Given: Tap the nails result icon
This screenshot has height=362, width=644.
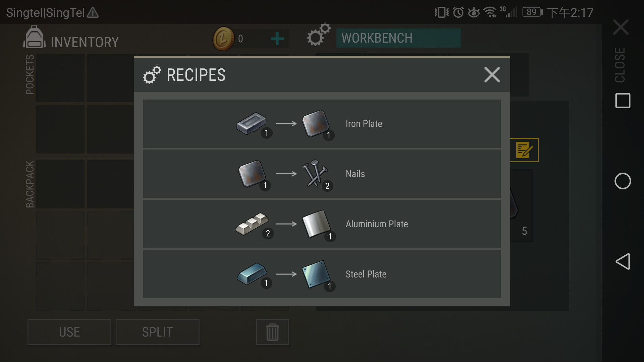Looking at the screenshot, I should (315, 174).
